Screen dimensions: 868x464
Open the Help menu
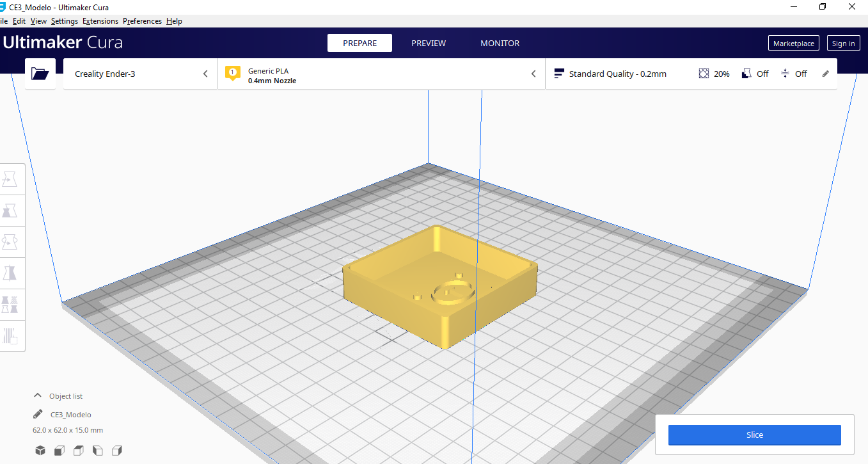click(x=174, y=21)
